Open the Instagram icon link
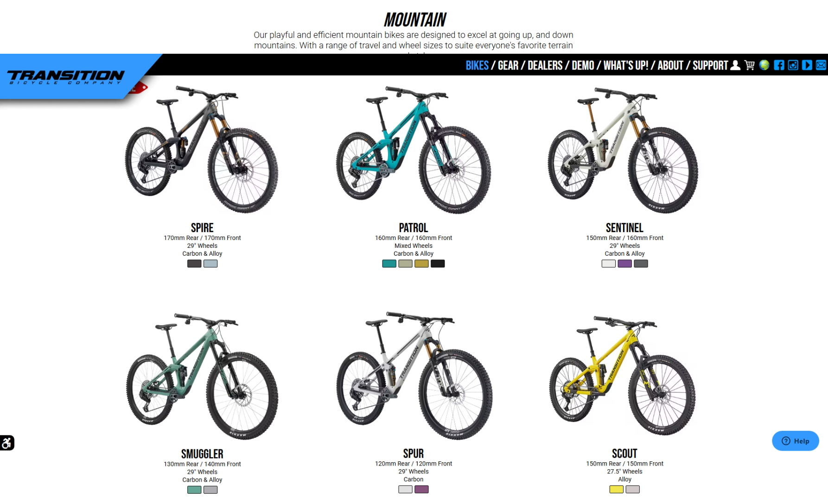The image size is (828, 504). [x=793, y=65]
